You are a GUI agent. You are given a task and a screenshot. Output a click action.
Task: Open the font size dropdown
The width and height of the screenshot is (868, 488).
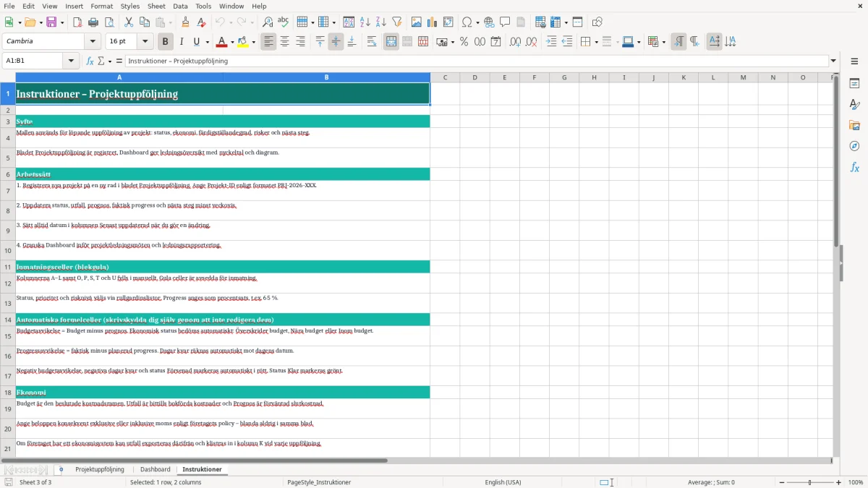tap(145, 42)
